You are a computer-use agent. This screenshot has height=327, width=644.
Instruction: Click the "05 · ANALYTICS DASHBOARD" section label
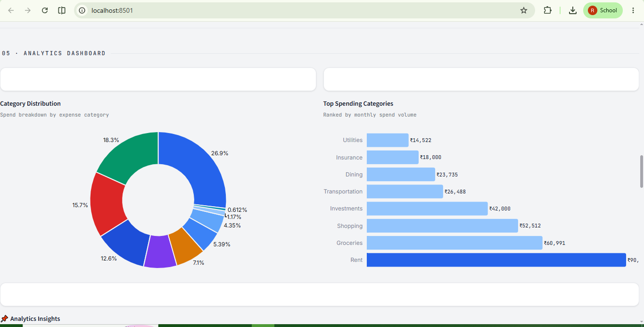54,53
